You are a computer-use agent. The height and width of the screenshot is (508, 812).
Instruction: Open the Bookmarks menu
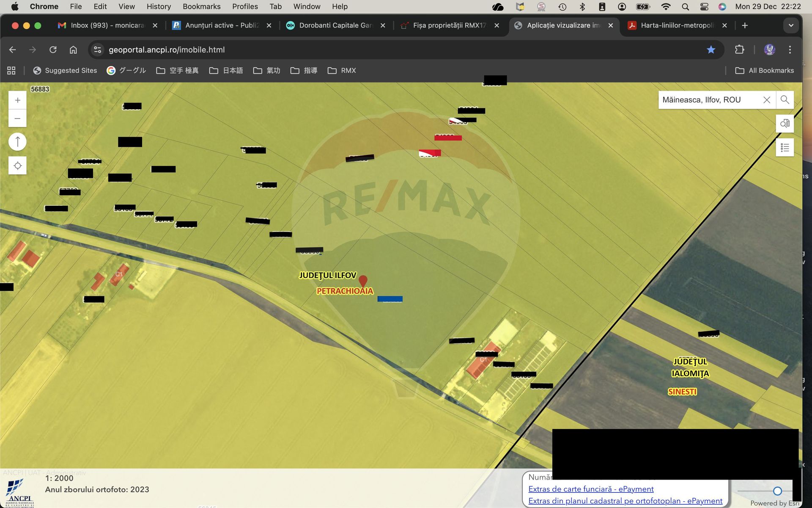point(201,6)
